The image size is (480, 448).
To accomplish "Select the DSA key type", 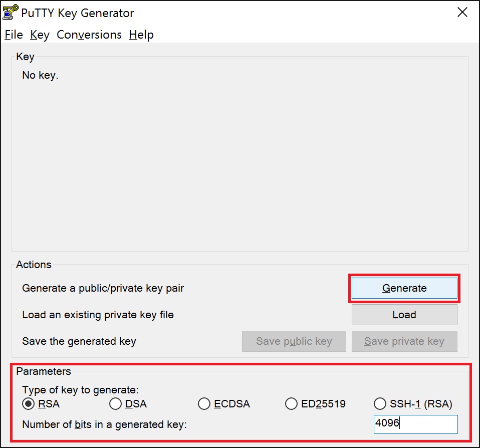I will click(116, 403).
